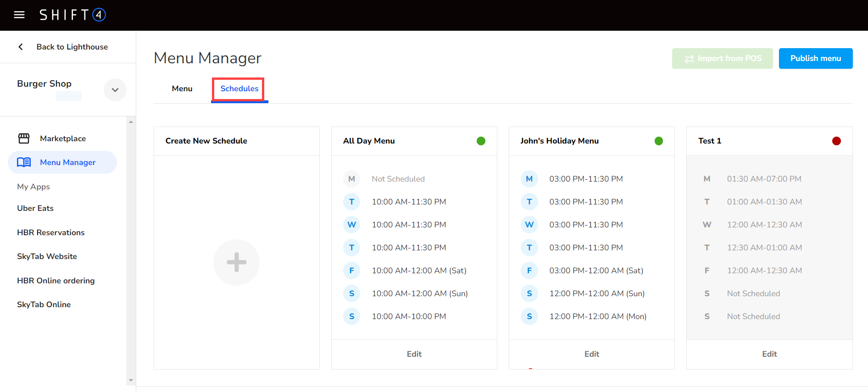Edit the Test 1 schedule

pos(769,354)
